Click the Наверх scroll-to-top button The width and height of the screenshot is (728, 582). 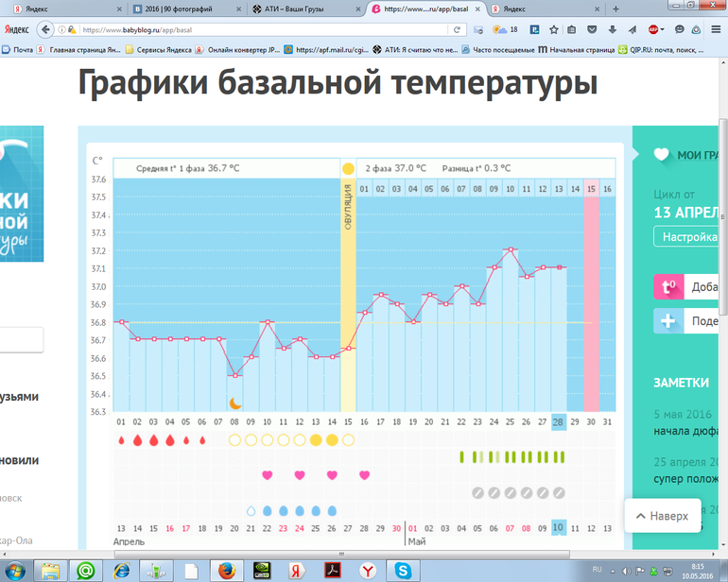(662, 516)
